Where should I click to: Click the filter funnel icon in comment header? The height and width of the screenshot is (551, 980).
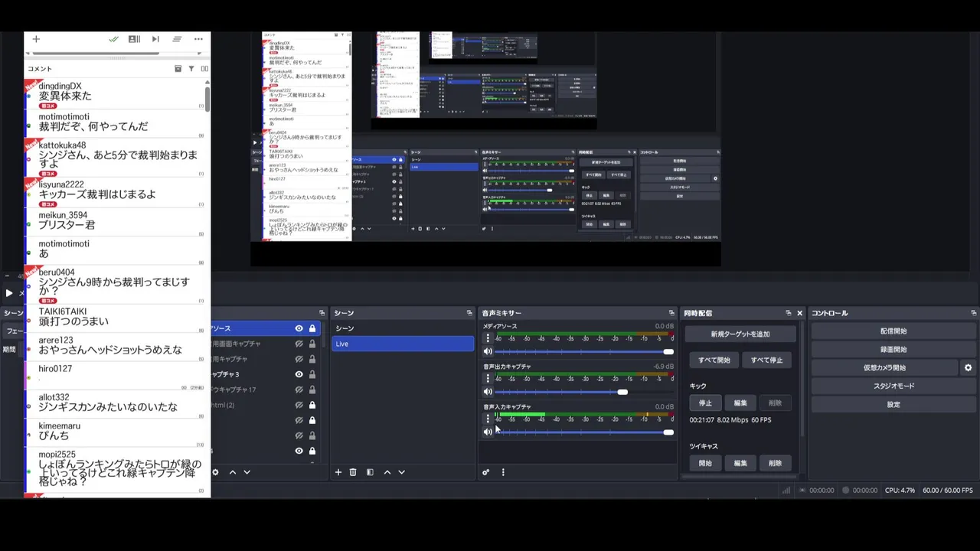coord(191,69)
